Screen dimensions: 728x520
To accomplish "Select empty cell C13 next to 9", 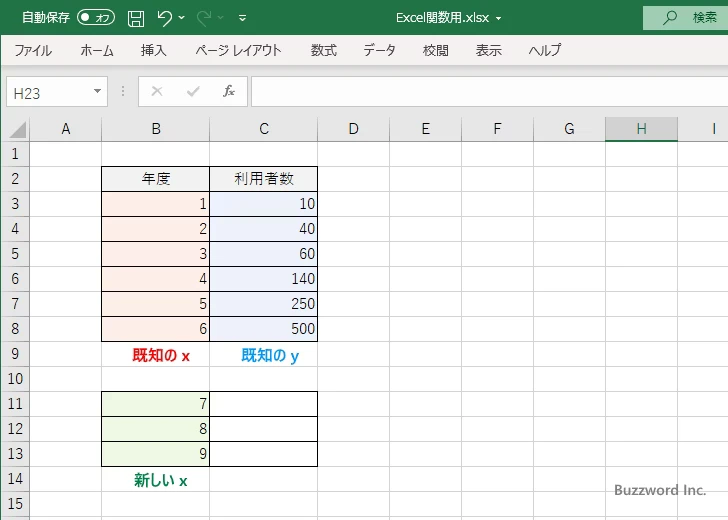I will pyautogui.click(x=264, y=454).
